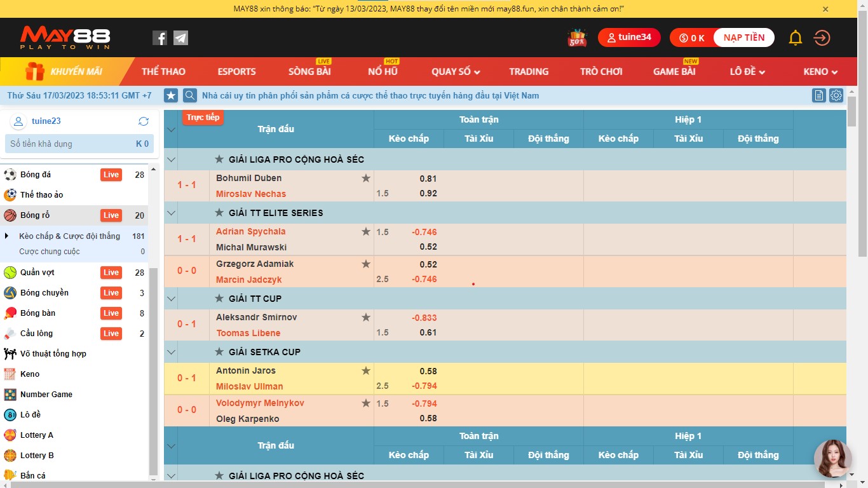The width and height of the screenshot is (868, 488).
Task: Select Bóng đá in sports sidebar
Action: (36, 175)
